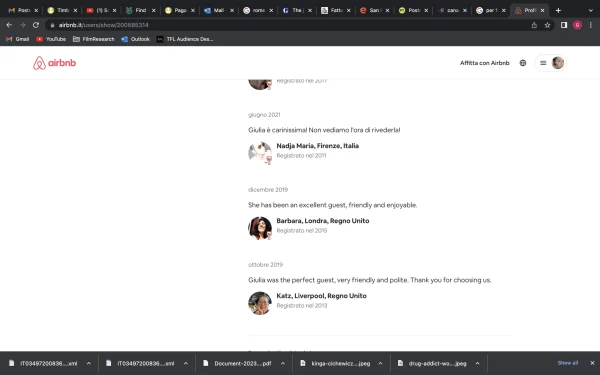
Task: Open the Document-2023 pdf download
Action: click(238, 364)
